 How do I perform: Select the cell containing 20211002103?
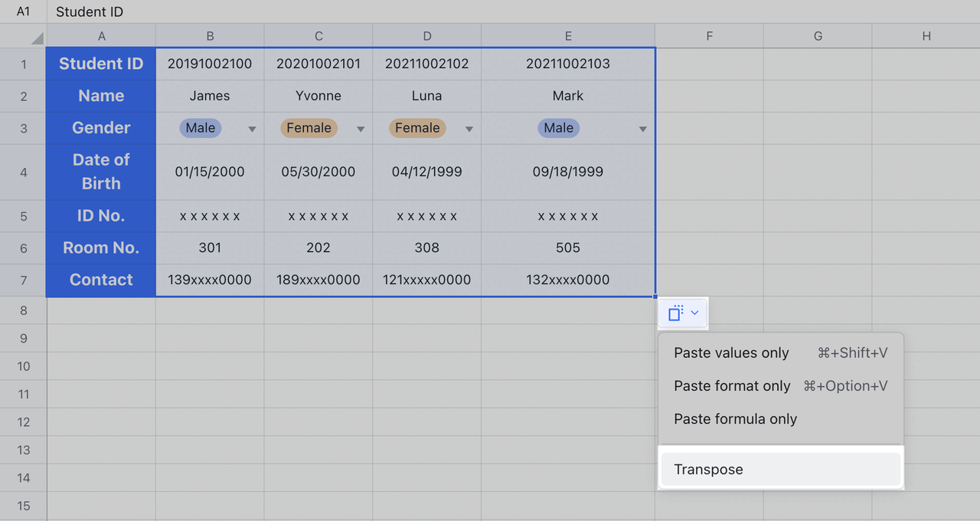[x=567, y=64]
